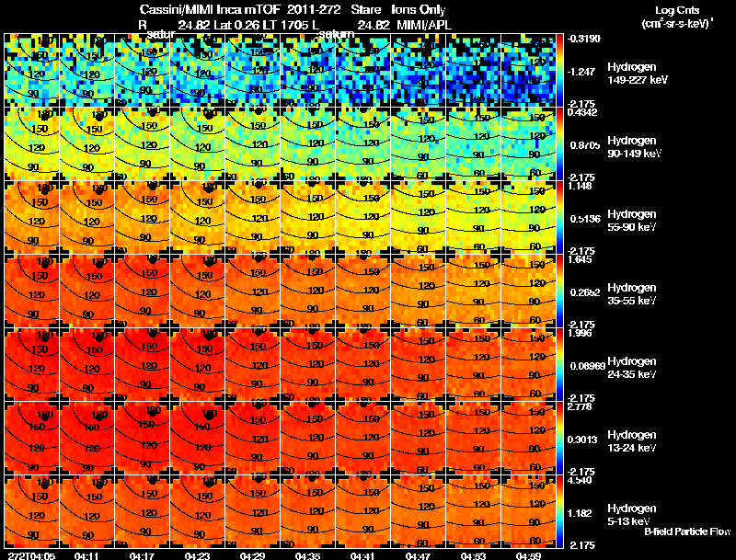Click the 'Hydrogen 55-90 keV' row label

pyautogui.click(x=632, y=221)
